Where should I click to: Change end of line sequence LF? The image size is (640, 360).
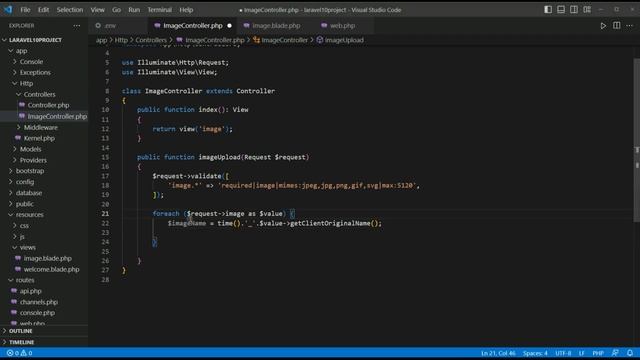(x=582, y=353)
